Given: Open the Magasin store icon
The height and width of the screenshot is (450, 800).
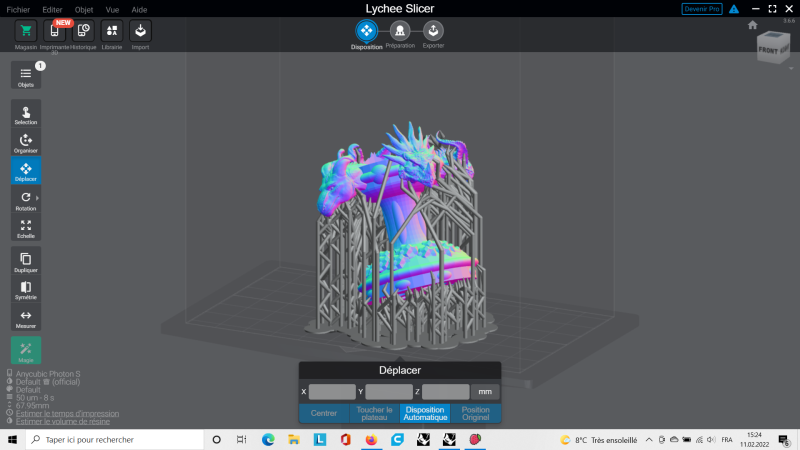Looking at the screenshot, I should pos(26,31).
